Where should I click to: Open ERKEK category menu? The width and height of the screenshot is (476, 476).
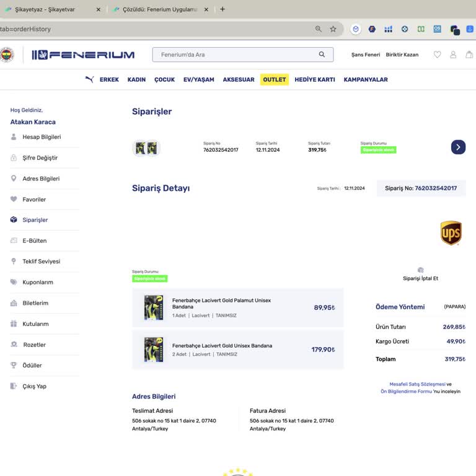point(109,79)
